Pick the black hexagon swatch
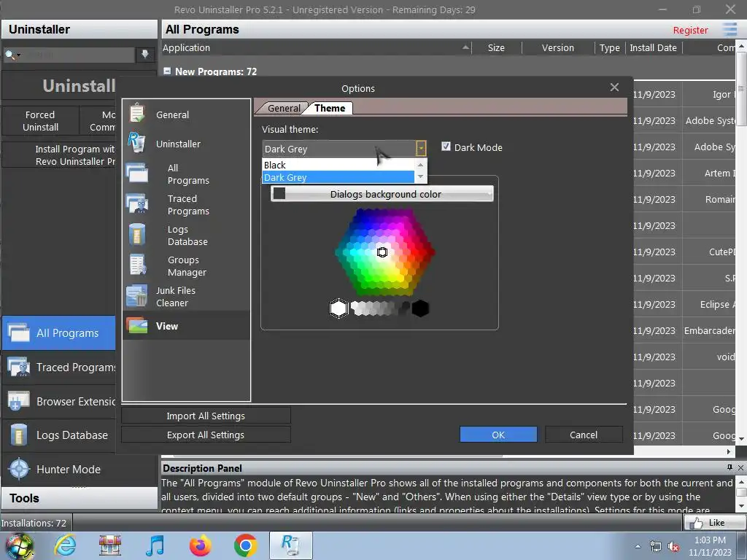 point(420,308)
